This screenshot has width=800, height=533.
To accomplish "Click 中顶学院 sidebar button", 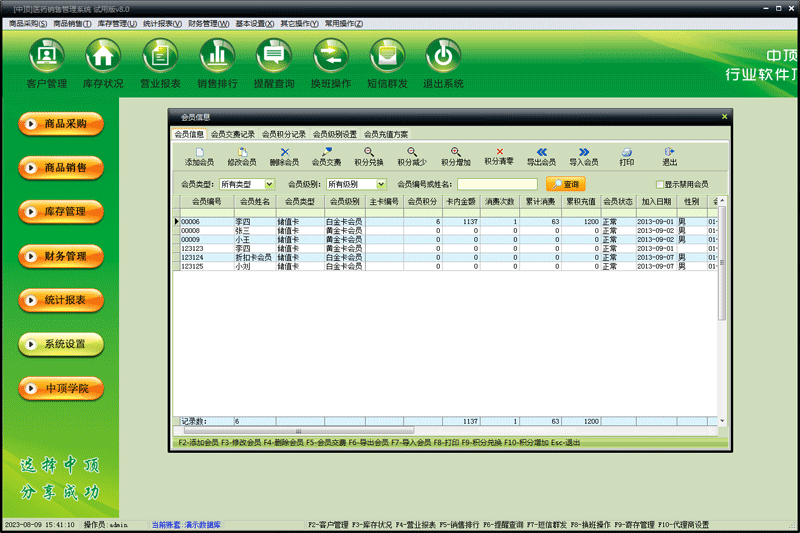I will pyautogui.click(x=61, y=388).
